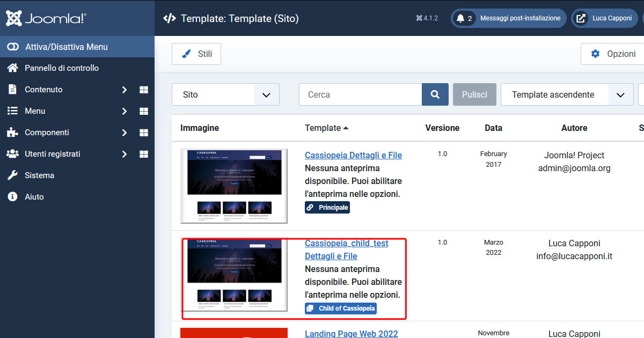Expand the Utenti registrati submenu chevron
Image resolution: width=644 pixels, height=338 pixels.
click(124, 154)
